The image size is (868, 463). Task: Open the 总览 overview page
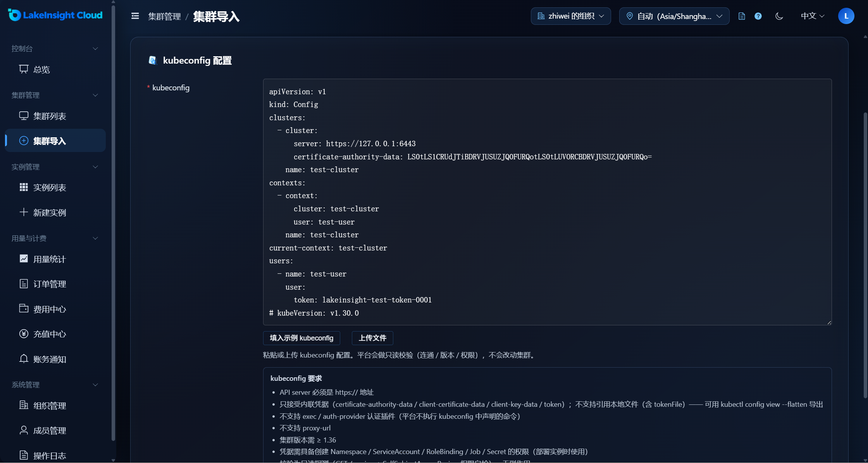(x=55, y=69)
